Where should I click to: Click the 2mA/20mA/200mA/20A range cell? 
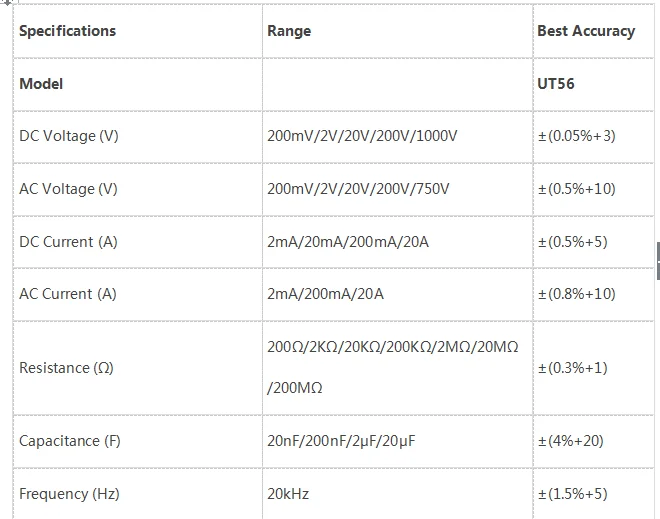[398, 242]
